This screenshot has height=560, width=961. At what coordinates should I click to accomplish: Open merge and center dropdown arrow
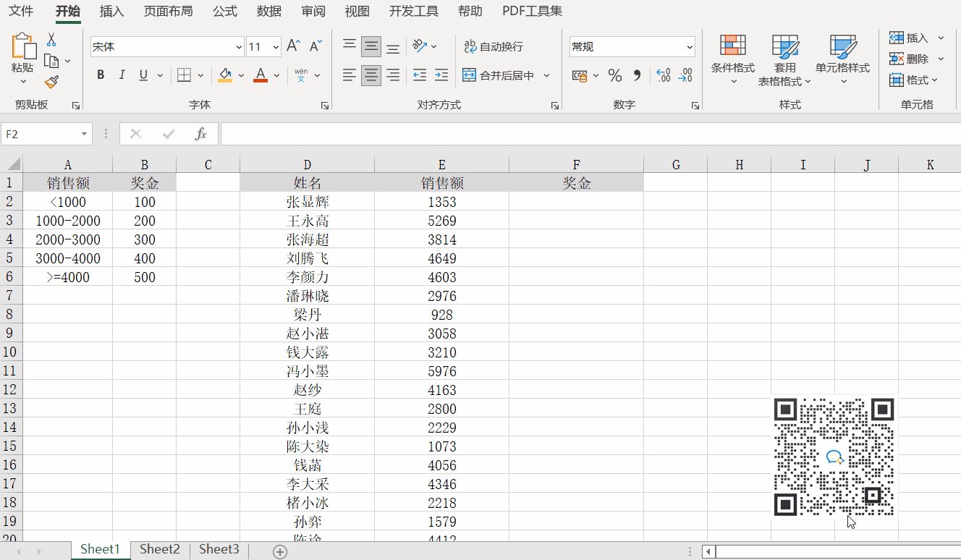coord(546,75)
